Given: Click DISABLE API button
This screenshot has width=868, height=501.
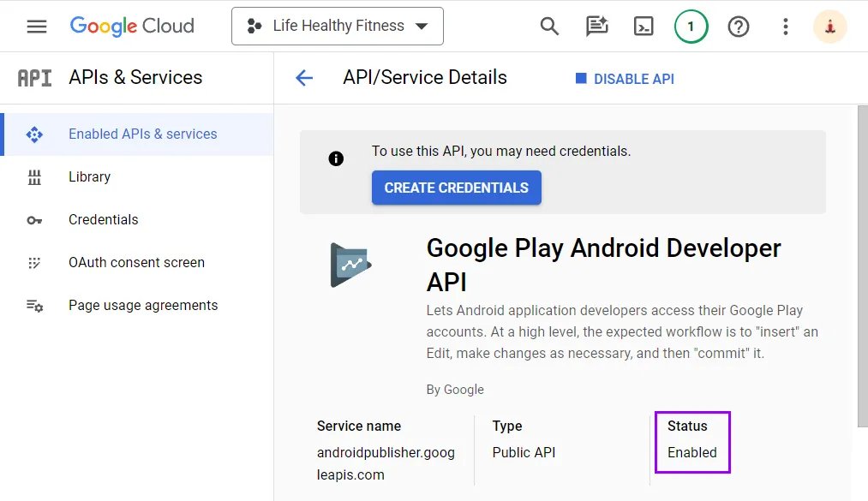Looking at the screenshot, I should pyautogui.click(x=625, y=79).
